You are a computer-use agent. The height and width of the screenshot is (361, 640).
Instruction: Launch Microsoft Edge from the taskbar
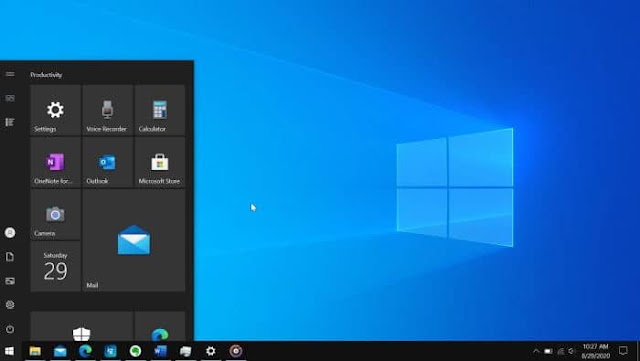(85, 351)
